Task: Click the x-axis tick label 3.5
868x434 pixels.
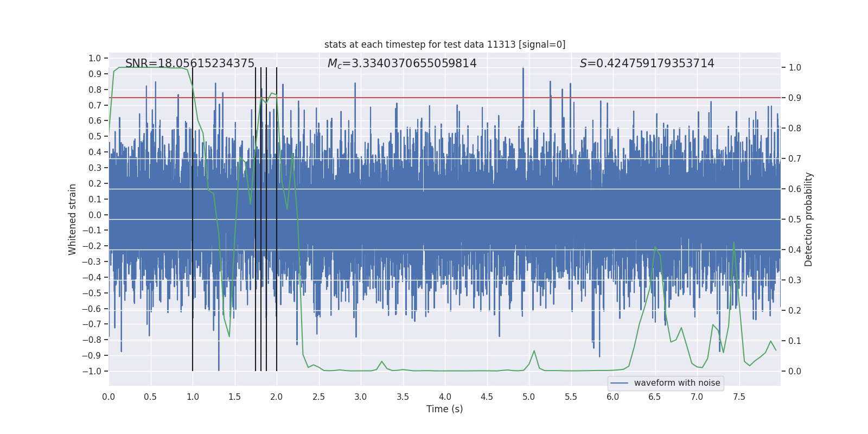Action: click(x=403, y=397)
